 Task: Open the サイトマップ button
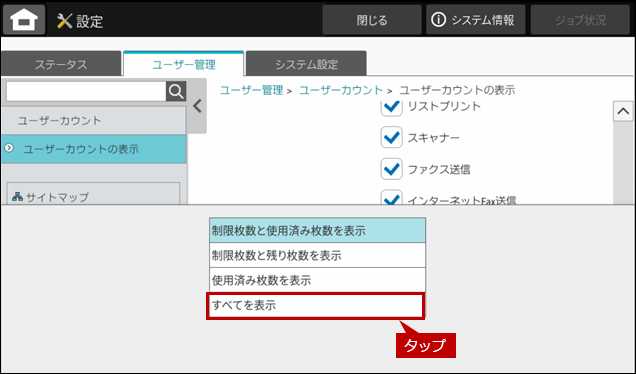point(93,194)
